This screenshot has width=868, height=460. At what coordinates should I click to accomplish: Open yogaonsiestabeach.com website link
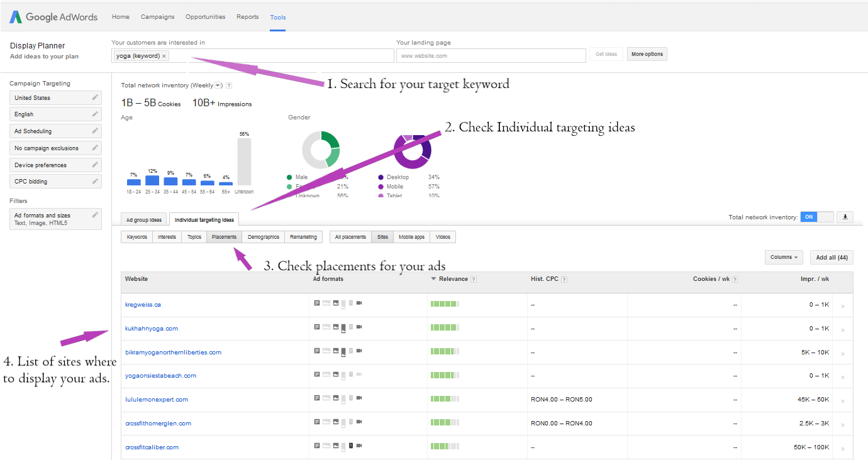tap(160, 376)
